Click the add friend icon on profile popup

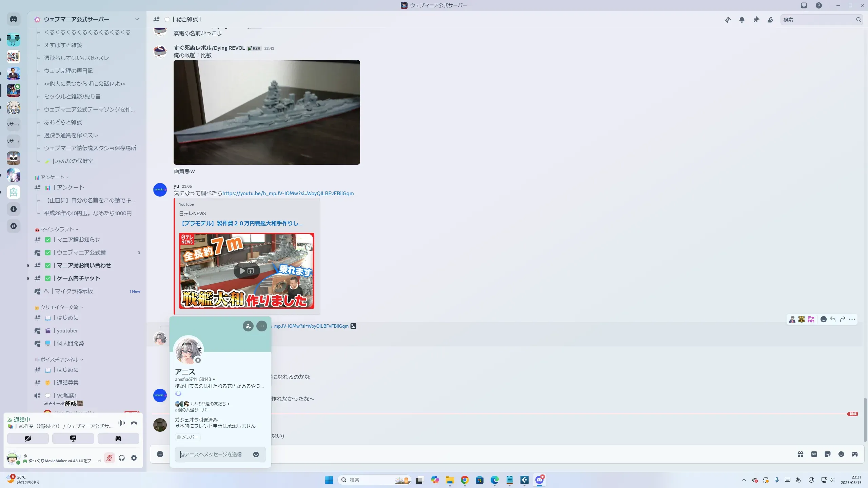[x=248, y=326]
